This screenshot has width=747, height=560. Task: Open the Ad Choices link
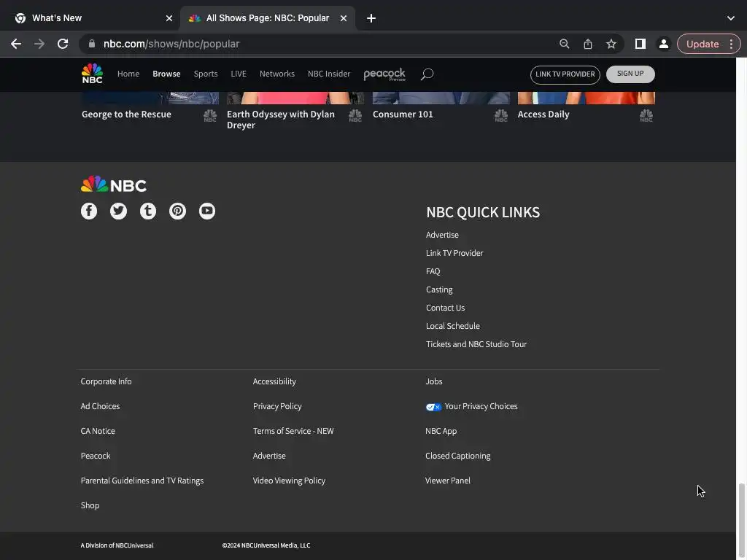pos(100,406)
